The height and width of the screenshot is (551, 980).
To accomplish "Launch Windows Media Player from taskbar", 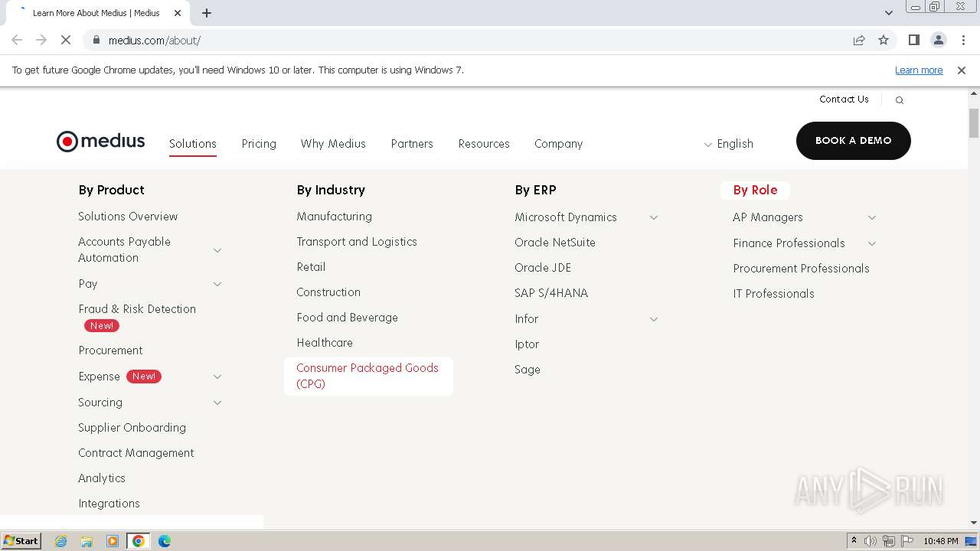I will tap(113, 541).
